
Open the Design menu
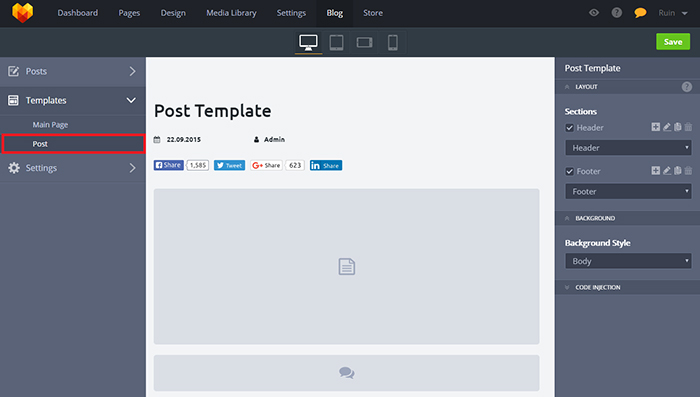(173, 13)
